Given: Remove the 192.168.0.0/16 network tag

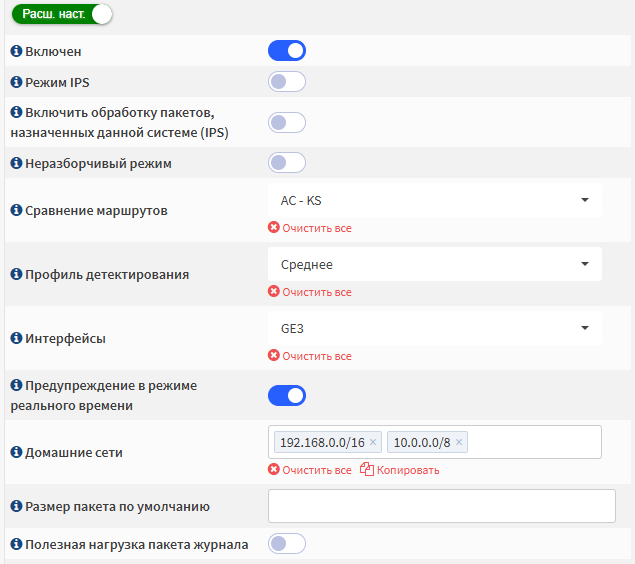Looking at the screenshot, I should [373, 442].
